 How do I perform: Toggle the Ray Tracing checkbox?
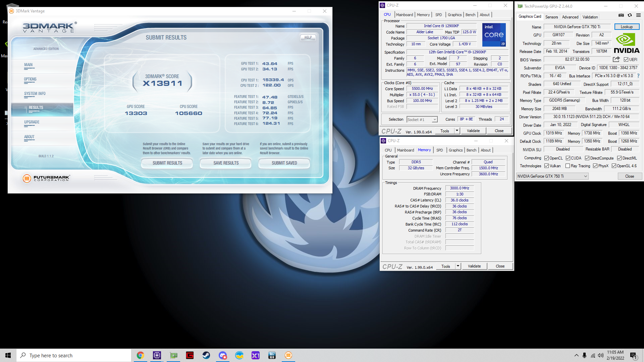[568, 166]
